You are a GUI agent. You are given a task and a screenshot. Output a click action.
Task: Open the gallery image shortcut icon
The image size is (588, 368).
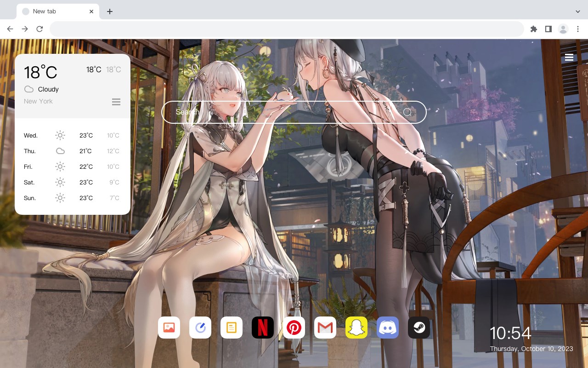(x=169, y=328)
